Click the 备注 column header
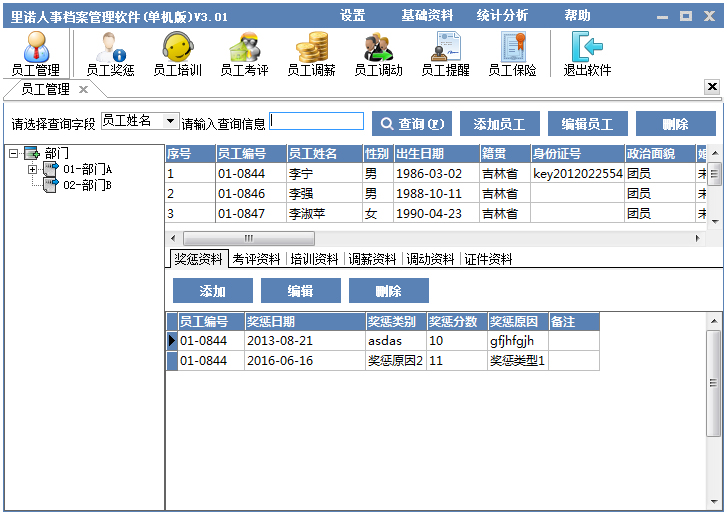727x514 pixels. click(x=574, y=321)
